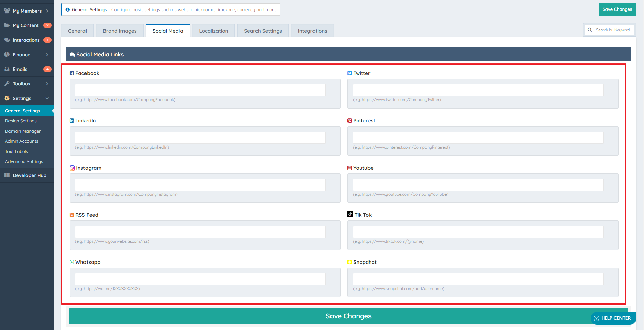Viewport: 644px width, 330px height.
Task: Expand the Toolbox sidebar section
Action: click(x=21, y=83)
